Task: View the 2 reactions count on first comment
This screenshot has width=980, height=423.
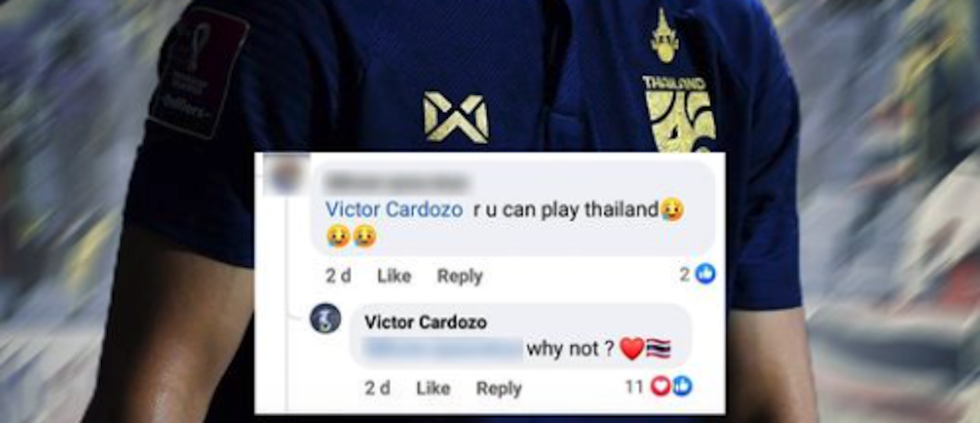Action: coord(684,274)
